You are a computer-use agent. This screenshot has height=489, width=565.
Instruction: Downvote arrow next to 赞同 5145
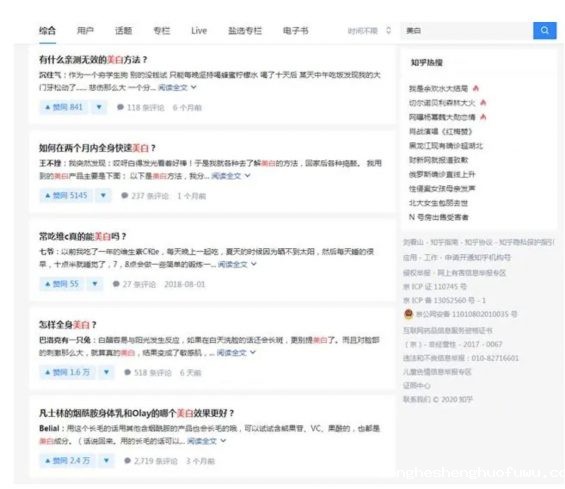tap(103, 196)
